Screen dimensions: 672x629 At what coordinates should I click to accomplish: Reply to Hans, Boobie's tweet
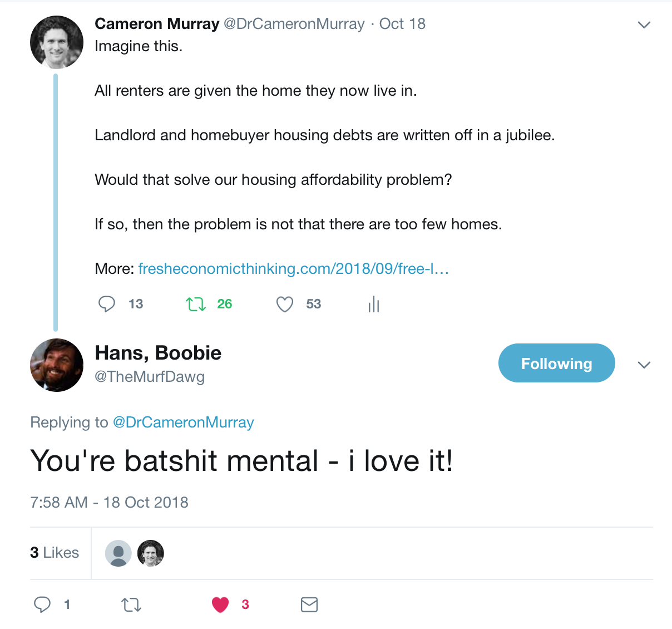point(42,605)
